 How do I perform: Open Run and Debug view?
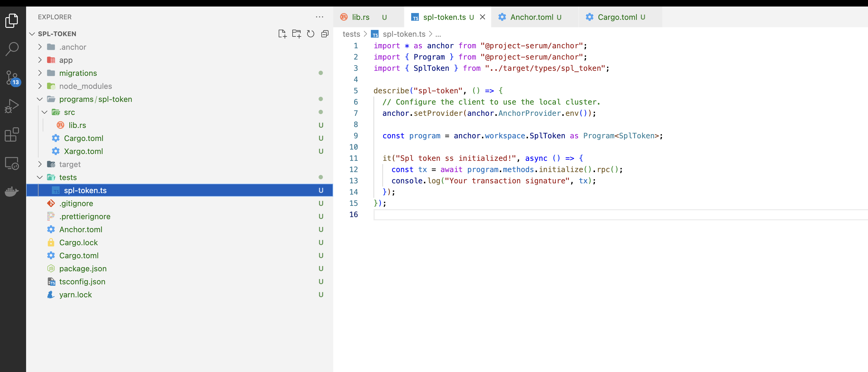(12, 106)
